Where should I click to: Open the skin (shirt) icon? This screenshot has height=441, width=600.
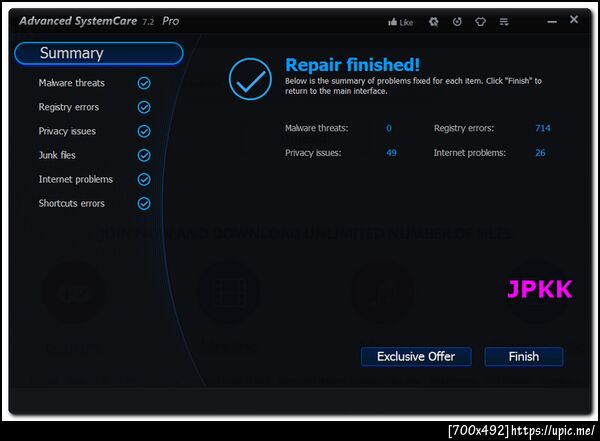pos(481,22)
